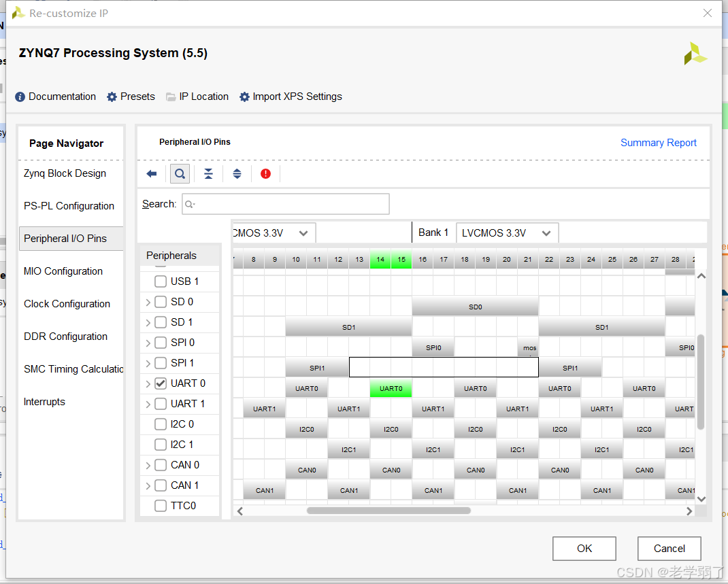
Task: Click the Cancel button
Action: 669,549
